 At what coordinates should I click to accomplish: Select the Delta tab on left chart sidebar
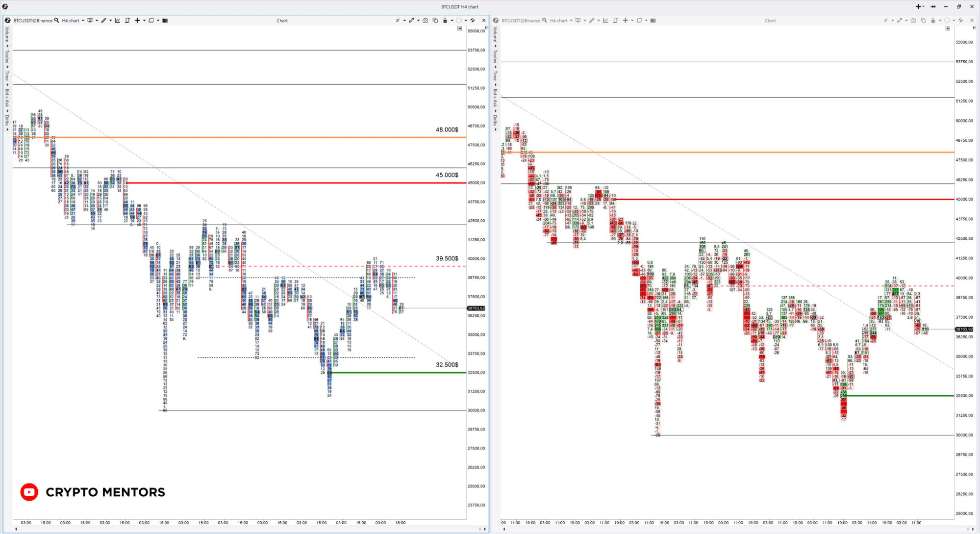tap(7, 120)
